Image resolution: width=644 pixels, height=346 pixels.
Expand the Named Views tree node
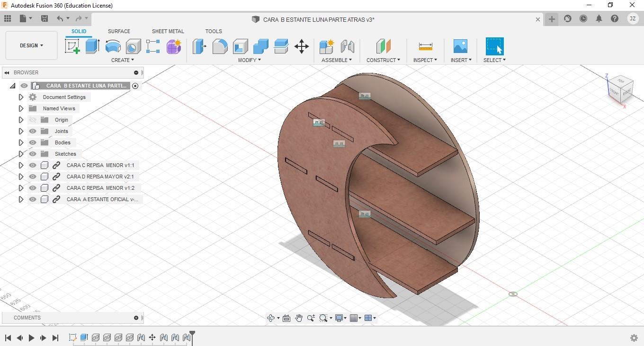pos(21,108)
